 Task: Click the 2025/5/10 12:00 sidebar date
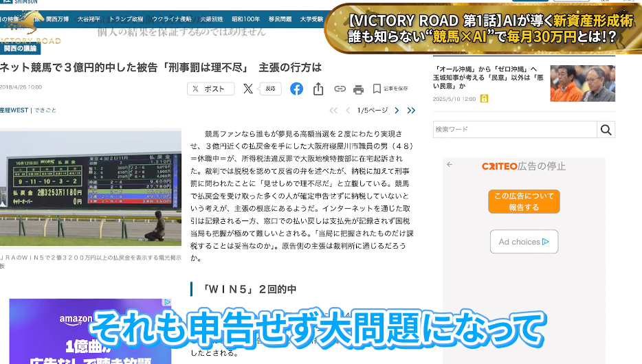454,99
